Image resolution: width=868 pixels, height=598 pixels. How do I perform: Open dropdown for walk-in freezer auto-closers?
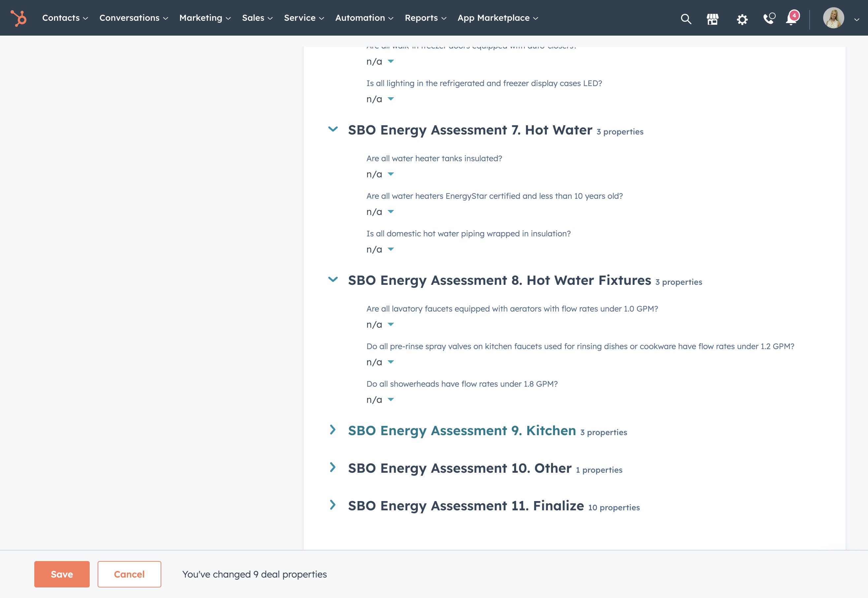coord(380,61)
